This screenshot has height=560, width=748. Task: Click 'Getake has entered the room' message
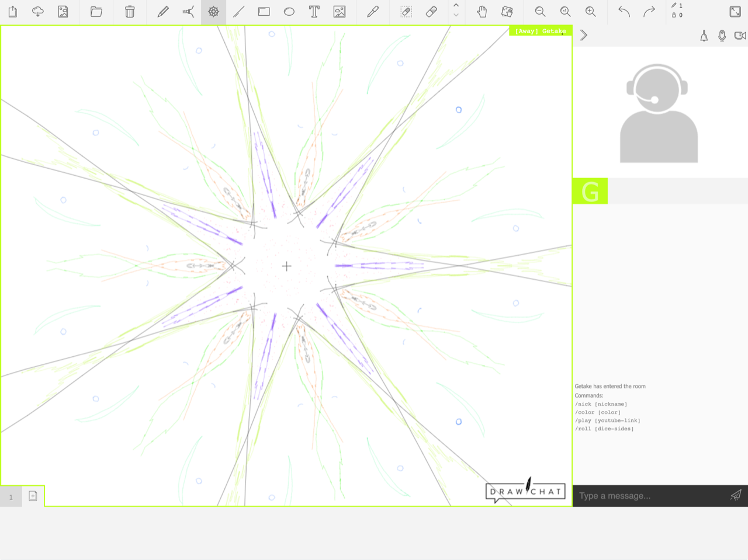[610, 387]
